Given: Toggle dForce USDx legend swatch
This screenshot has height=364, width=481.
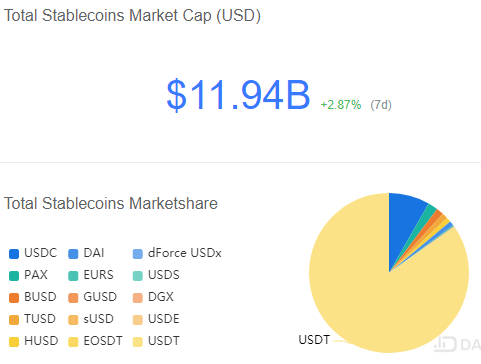Looking at the screenshot, I should [138, 254].
